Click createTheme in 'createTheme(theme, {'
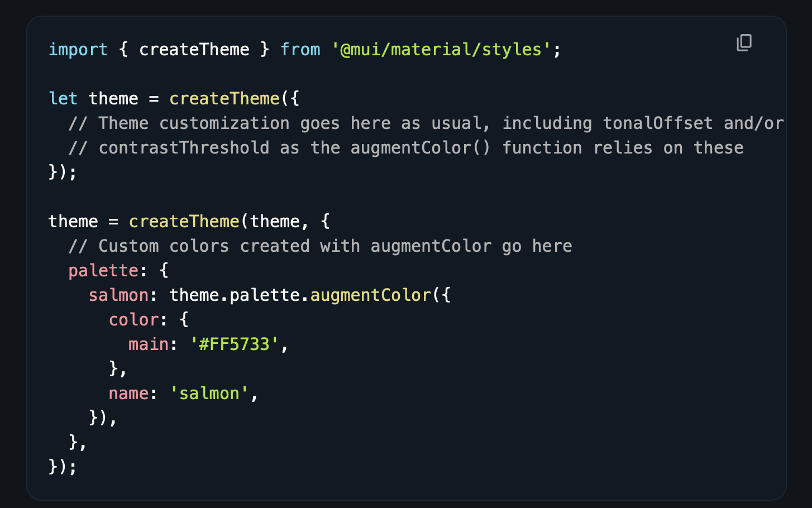The height and width of the screenshot is (508, 812). (x=184, y=222)
